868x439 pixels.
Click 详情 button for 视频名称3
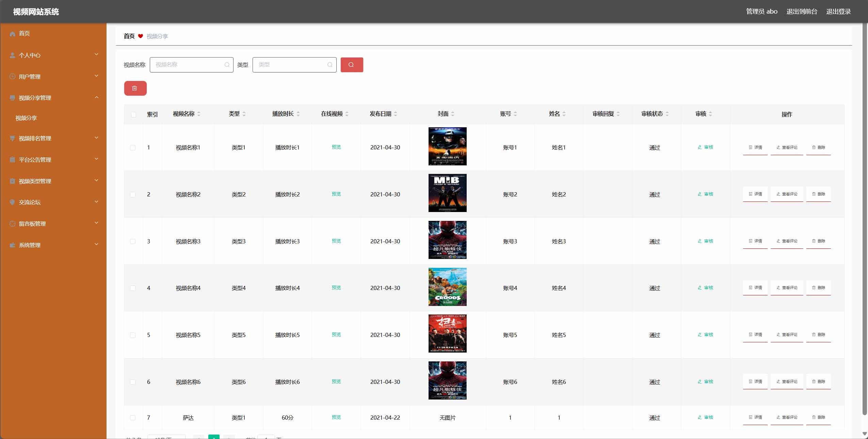coord(755,241)
